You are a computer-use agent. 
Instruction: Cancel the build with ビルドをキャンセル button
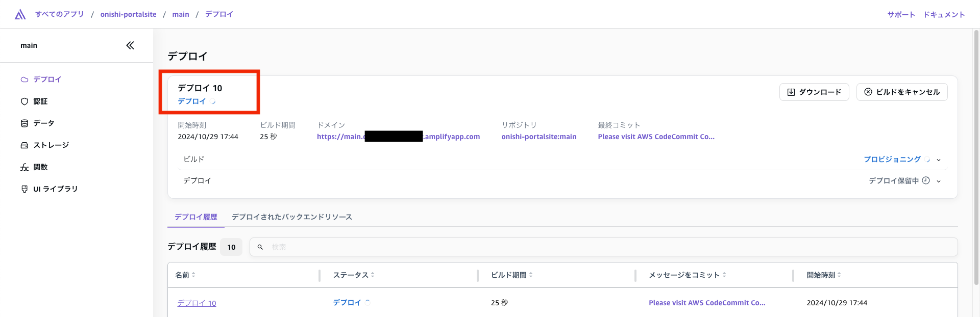(901, 92)
